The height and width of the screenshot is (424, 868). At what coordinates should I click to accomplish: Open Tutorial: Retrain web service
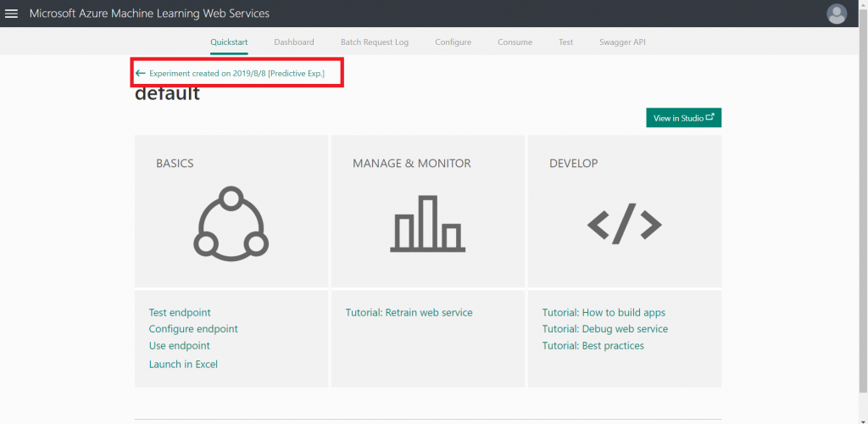pyautogui.click(x=409, y=313)
